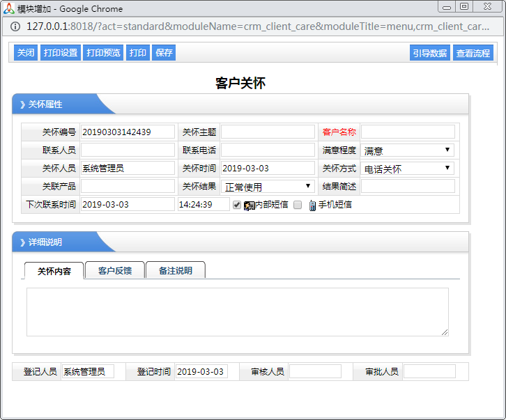The height and width of the screenshot is (420, 506).
Task: Click the internal message icon beside 内部短信
Action: (249, 205)
